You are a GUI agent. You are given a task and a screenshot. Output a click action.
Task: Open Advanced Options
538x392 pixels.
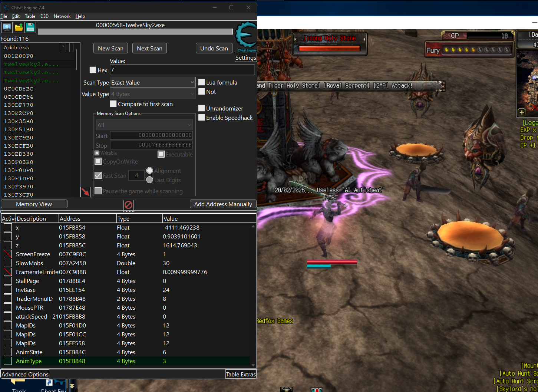click(x=25, y=374)
